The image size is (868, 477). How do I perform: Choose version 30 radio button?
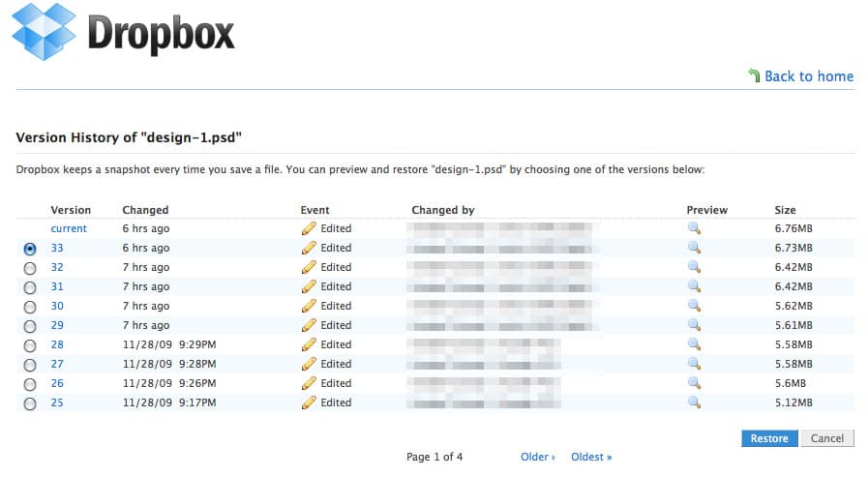coord(29,307)
